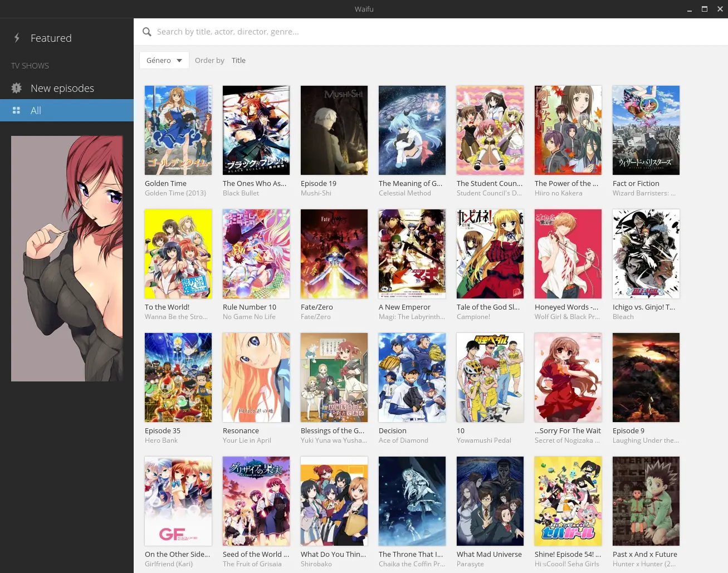728x573 pixels.
Task: Open the Parasyte poster
Action: [x=490, y=501]
